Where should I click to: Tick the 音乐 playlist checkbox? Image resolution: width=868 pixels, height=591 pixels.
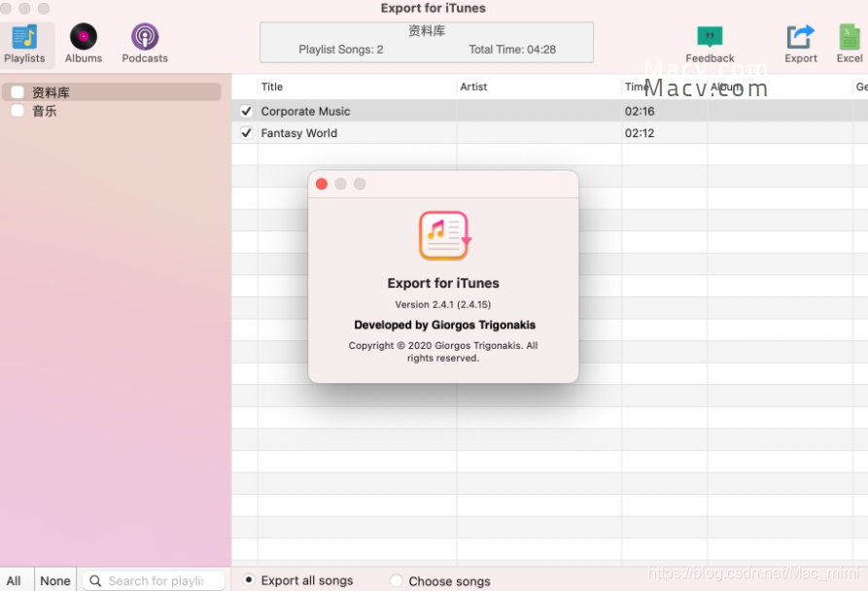tap(17, 110)
